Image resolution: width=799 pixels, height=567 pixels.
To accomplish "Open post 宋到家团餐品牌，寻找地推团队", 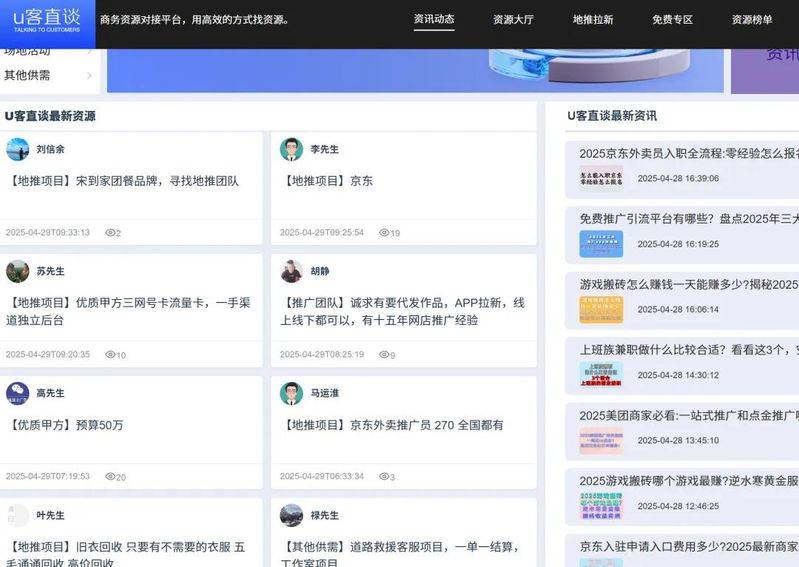I will pos(122,181).
